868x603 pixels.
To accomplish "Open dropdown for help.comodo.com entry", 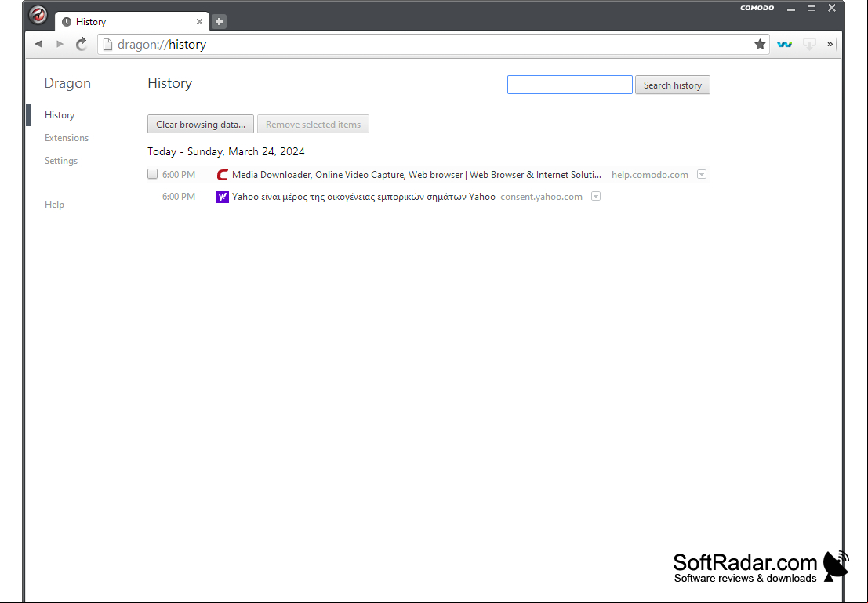I will 702,174.
